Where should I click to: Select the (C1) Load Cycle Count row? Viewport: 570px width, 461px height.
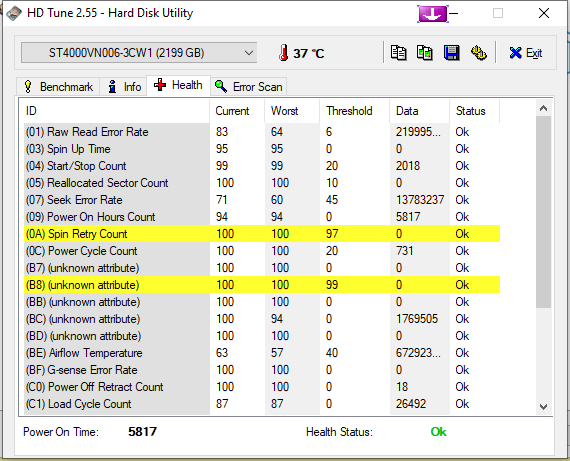(x=262, y=404)
